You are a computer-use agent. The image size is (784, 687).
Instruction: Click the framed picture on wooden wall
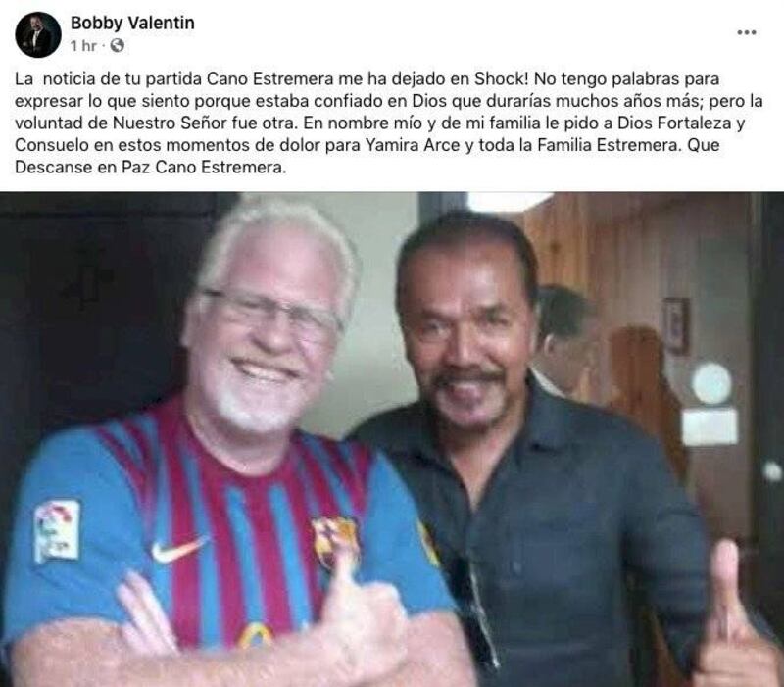(x=676, y=325)
